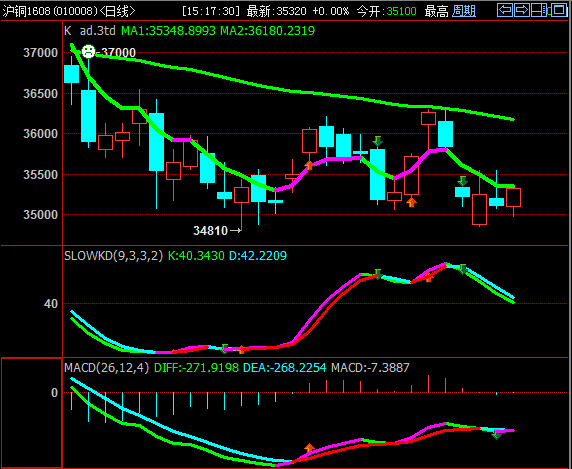Click the orange up arrow beside 35500 magenta line
This screenshot has width=572, height=469.
tap(309, 165)
